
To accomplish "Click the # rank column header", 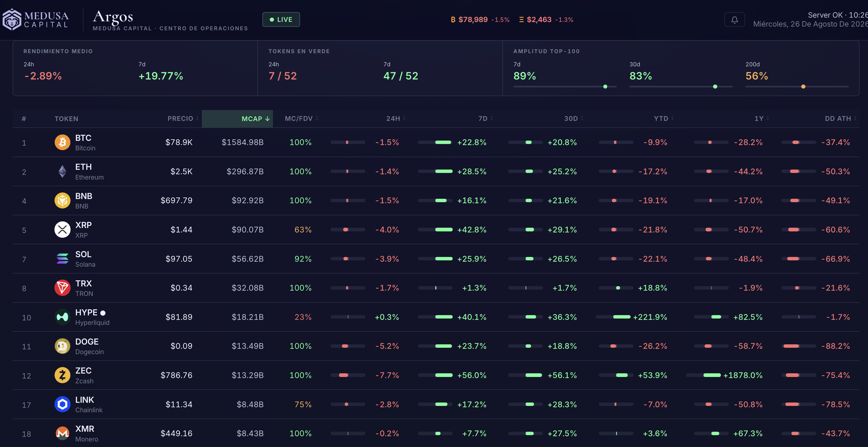I will [x=24, y=119].
